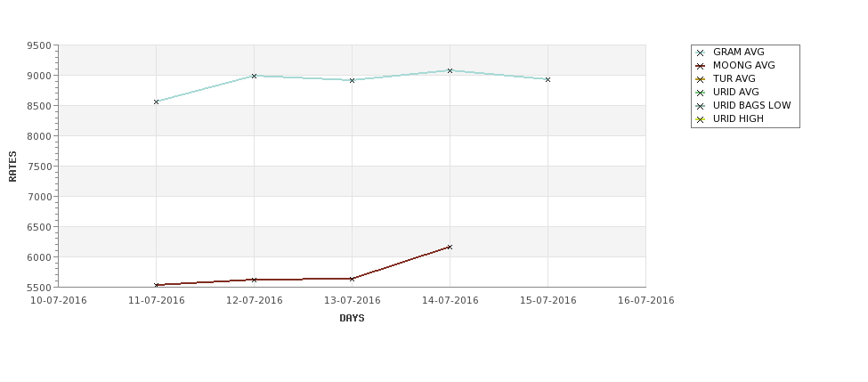868x382 pixels.
Task: Click the MOONG AVG data point on 12-07-2016
Action: pyautogui.click(x=254, y=280)
